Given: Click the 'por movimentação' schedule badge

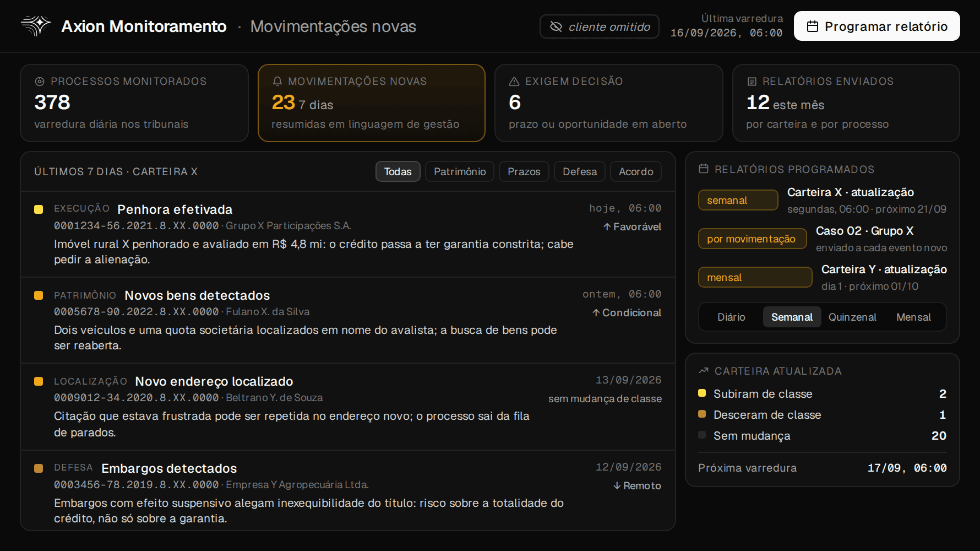Looking at the screenshot, I should pos(753,239).
